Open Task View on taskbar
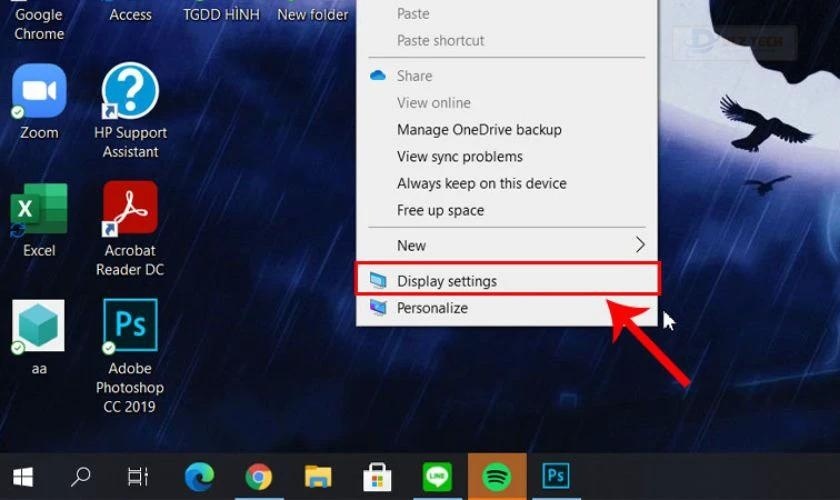Image resolution: width=840 pixels, height=500 pixels. pos(138,476)
